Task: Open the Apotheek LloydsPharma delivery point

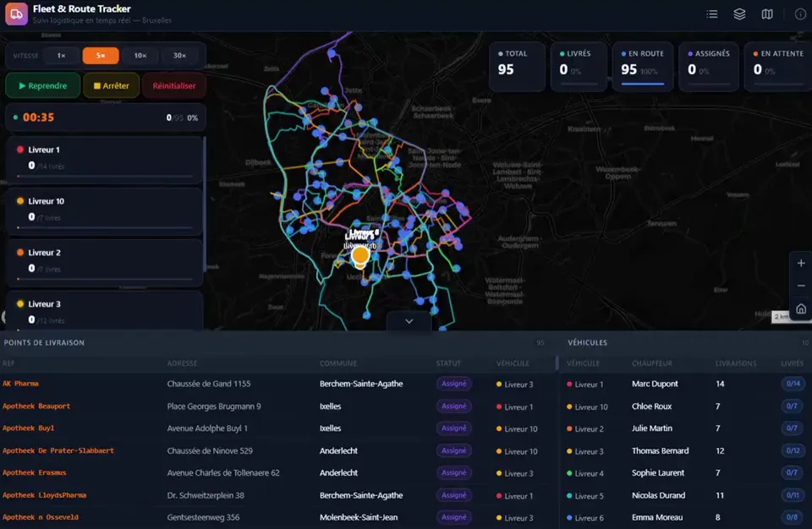Action: coord(44,495)
